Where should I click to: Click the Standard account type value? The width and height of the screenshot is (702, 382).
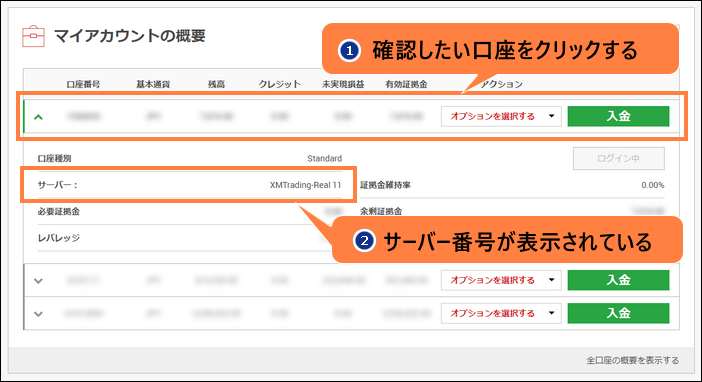325,159
